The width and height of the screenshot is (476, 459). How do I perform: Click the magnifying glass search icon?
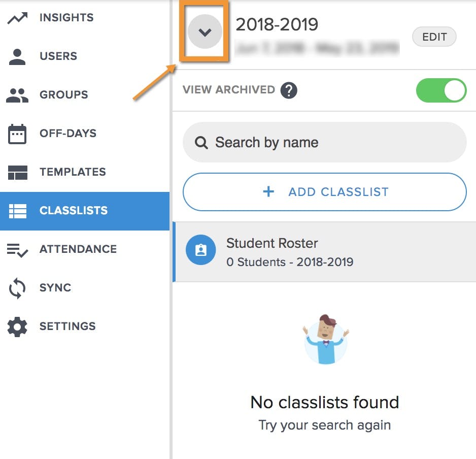[x=201, y=143]
